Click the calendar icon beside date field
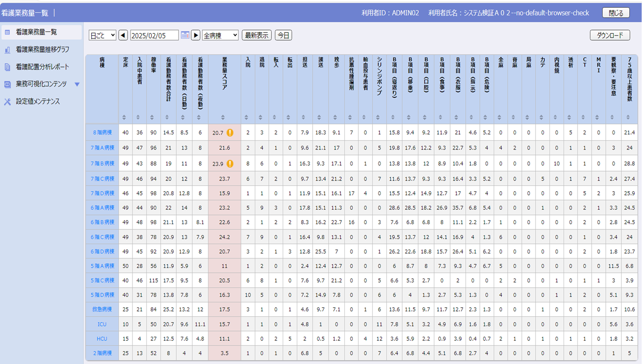The height and width of the screenshot is (364, 642). pos(185,35)
